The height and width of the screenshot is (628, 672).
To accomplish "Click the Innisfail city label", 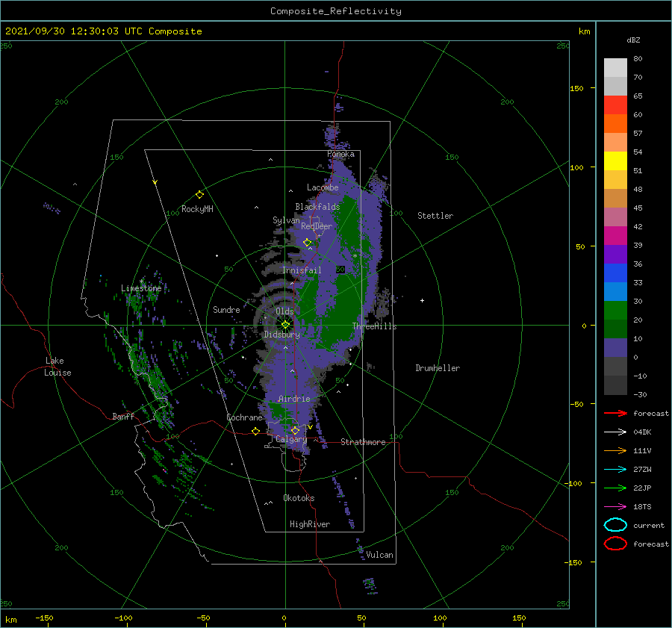I will click(x=302, y=270).
